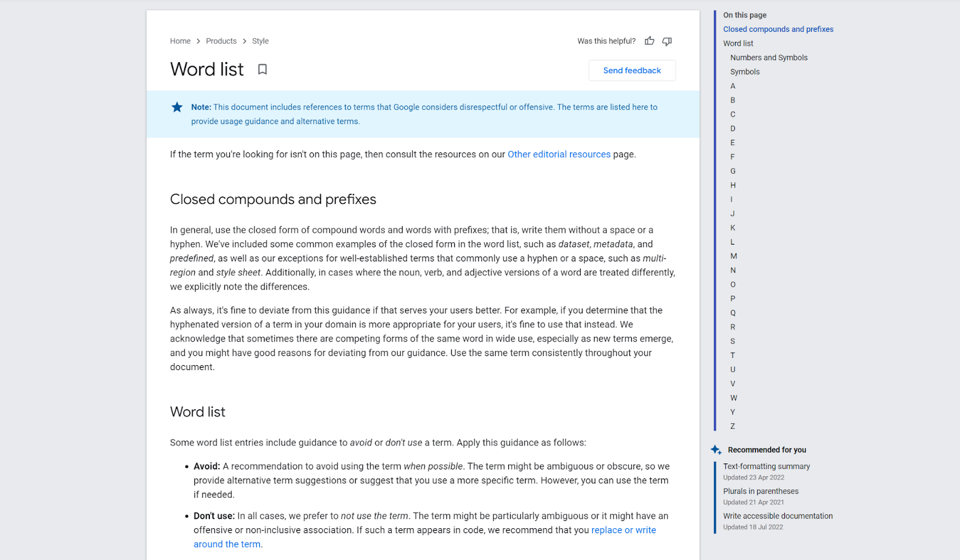Click the thumbs up helpful icon

click(x=649, y=41)
